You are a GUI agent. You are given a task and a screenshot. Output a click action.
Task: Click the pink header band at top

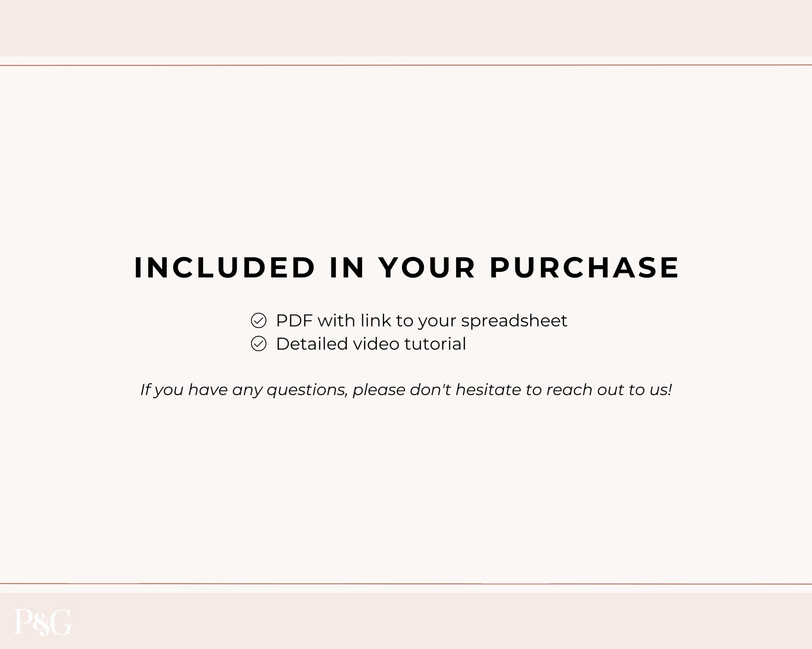[406, 28]
